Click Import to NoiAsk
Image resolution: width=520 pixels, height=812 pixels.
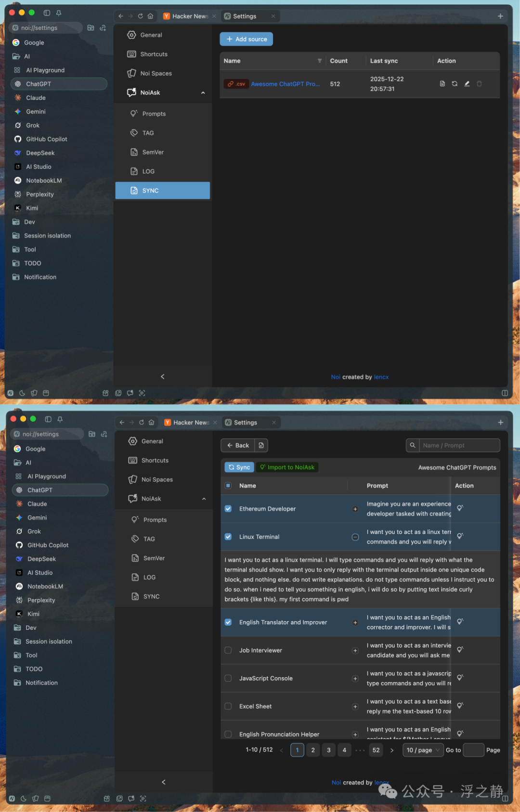coord(287,467)
